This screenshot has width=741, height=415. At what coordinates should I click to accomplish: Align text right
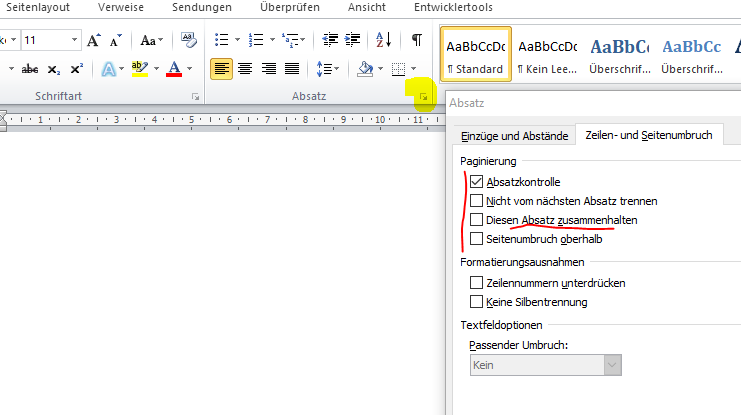(268, 69)
